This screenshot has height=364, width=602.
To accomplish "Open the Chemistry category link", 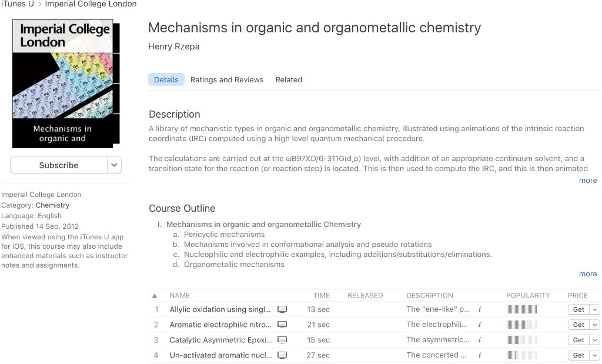I will 52,205.
